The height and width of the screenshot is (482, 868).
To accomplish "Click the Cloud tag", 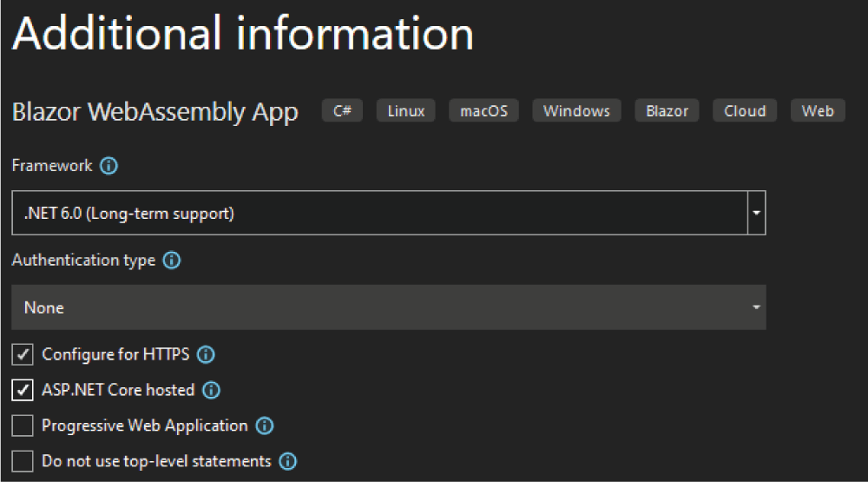I will tap(745, 110).
